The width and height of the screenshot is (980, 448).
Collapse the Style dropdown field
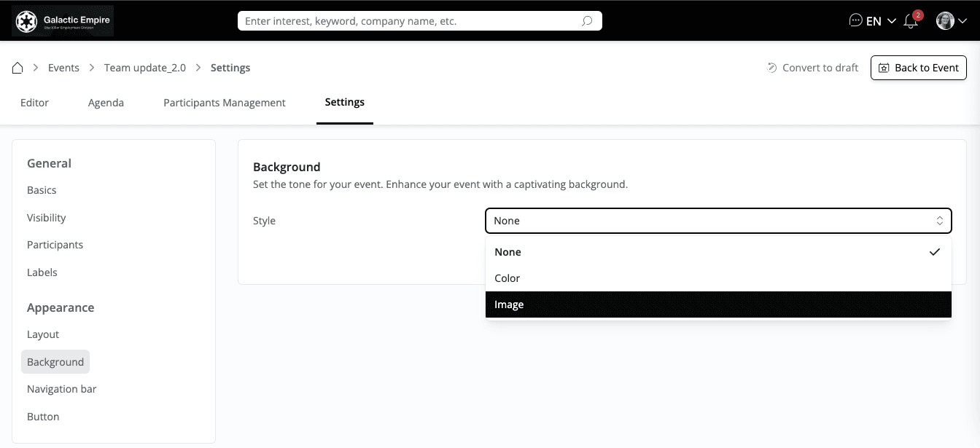click(x=718, y=221)
